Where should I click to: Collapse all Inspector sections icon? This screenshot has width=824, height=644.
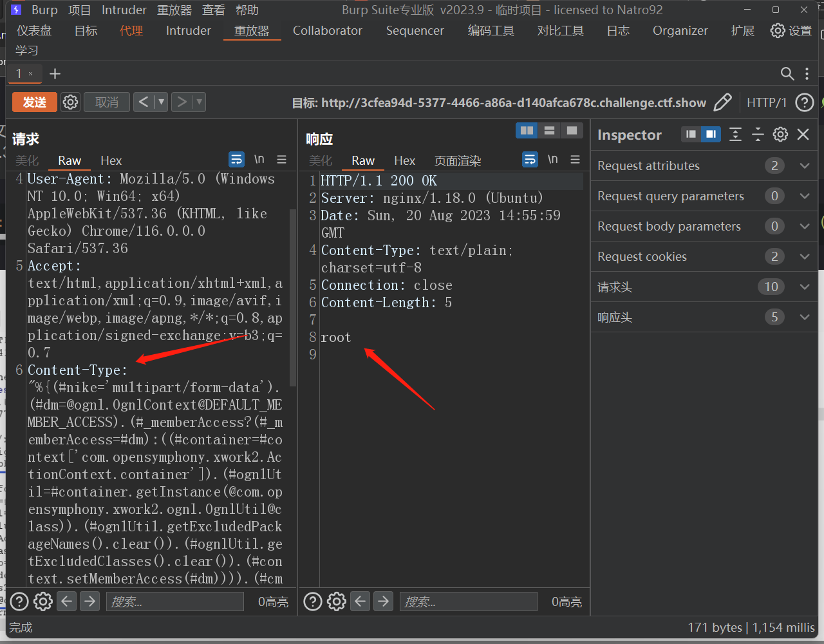(x=758, y=134)
